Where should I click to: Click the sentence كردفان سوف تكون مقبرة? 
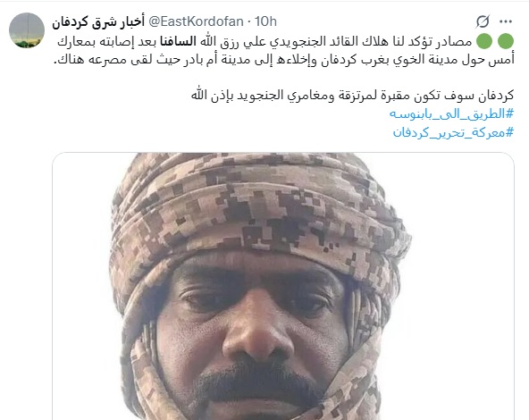[x=352, y=96]
